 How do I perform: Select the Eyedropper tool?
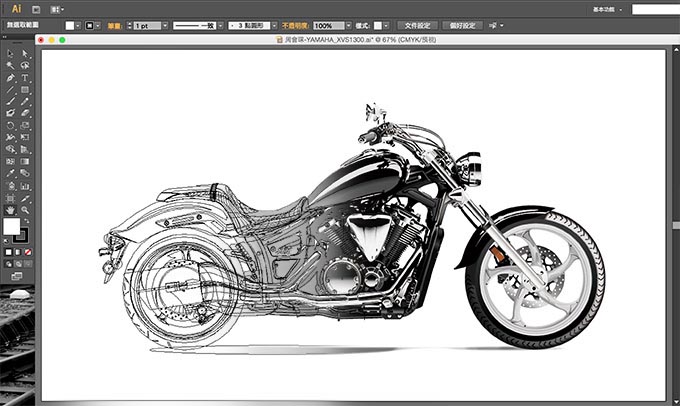click(10, 174)
